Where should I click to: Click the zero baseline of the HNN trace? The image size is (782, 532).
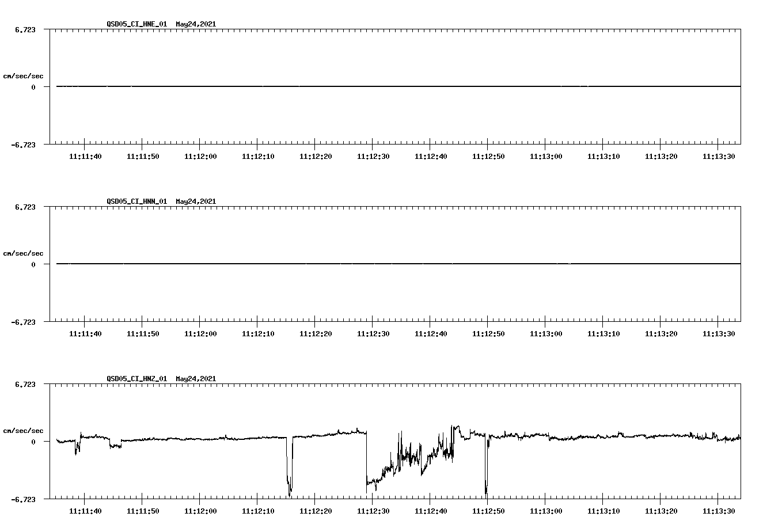tap(346, 264)
